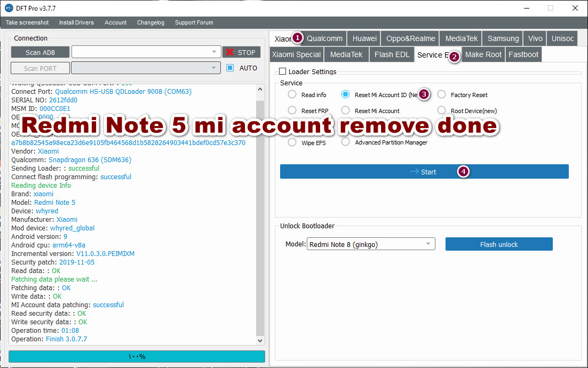The height and width of the screenshot is (368, 588).
Task: Click 'Snapdragon 636 (SDM636)' in the log
Action: point(90,160)
